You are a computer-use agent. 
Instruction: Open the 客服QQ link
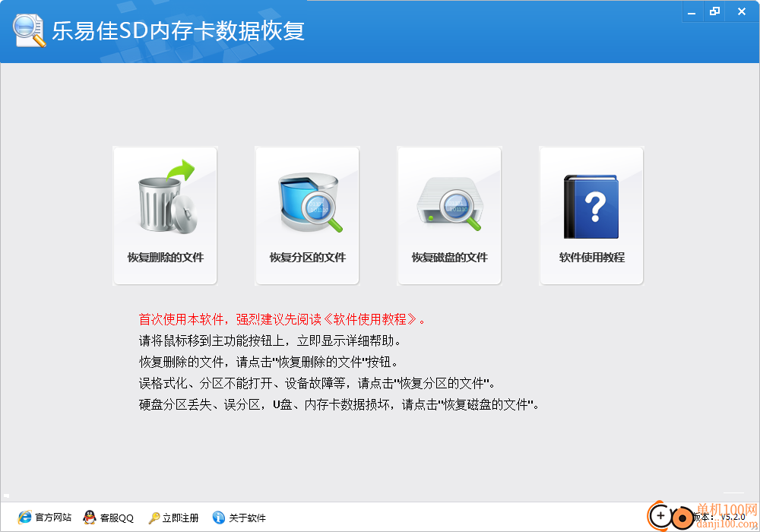tap(117, 518)
